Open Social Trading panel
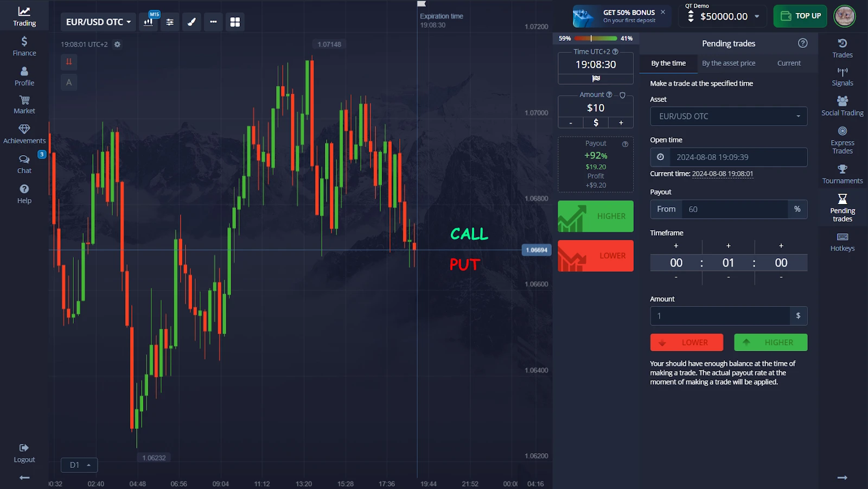Screen dimensions: 868x489 [x=842, y=106]
